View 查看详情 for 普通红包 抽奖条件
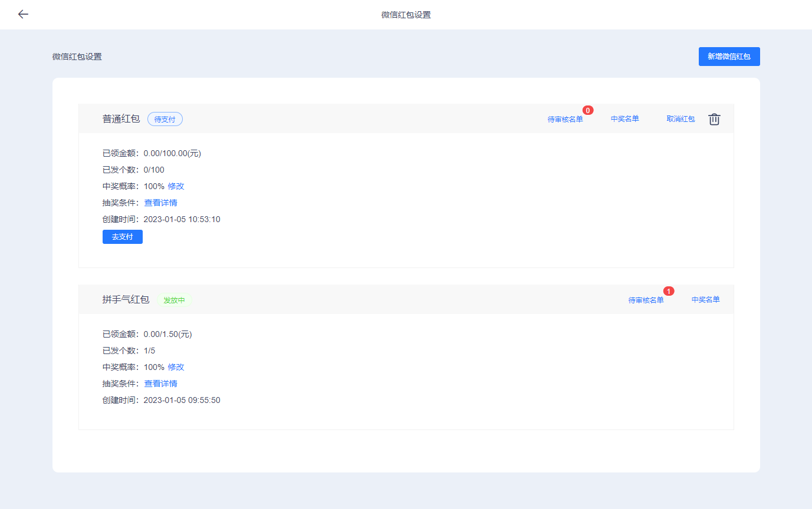 [x=160, y=203]
